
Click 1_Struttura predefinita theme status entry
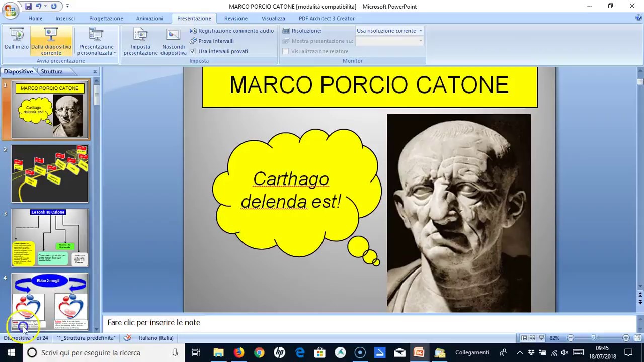[86, 338]
